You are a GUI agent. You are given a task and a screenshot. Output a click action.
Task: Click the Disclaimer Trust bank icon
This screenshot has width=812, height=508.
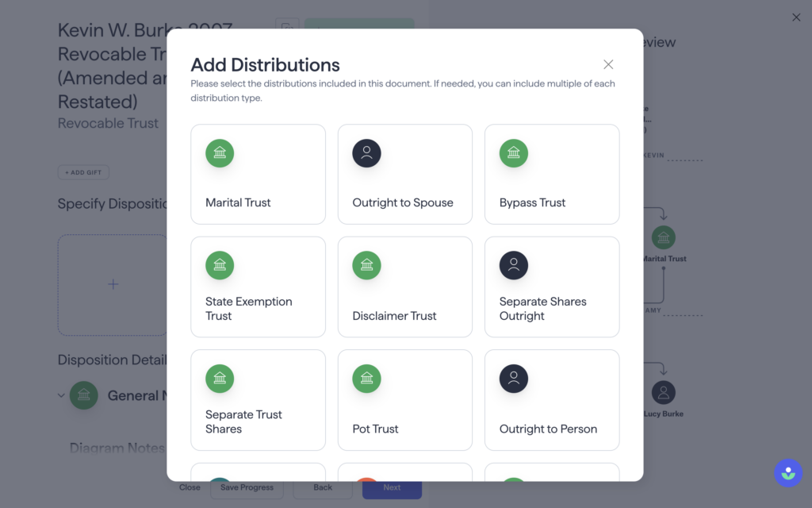pos(366,265)
